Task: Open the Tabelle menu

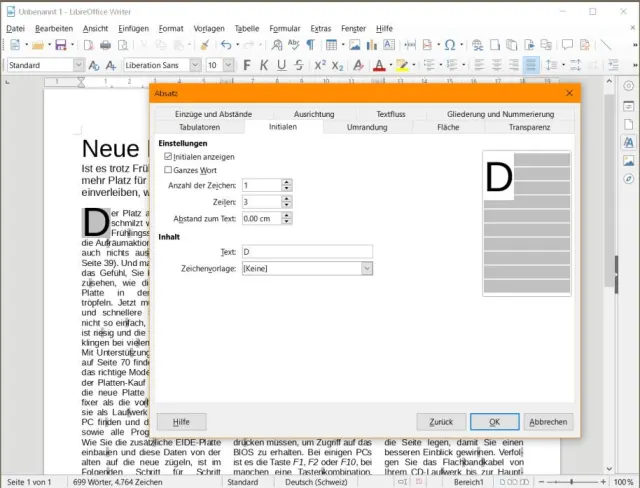Action: (246, 29)
